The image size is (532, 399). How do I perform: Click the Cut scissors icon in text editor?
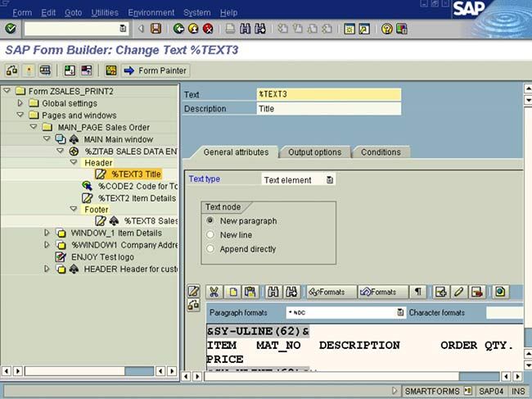coord(214,292)
